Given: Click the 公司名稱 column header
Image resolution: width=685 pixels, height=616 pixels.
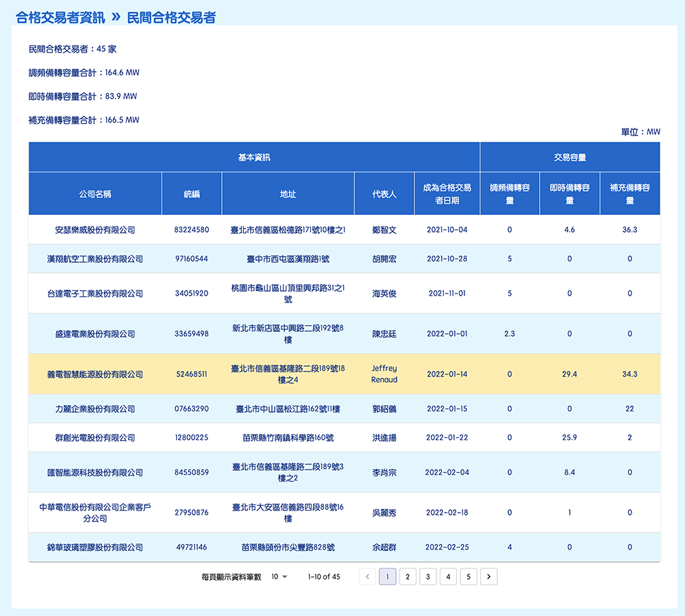Looking at the screenshot, I should tap(95, 194).
